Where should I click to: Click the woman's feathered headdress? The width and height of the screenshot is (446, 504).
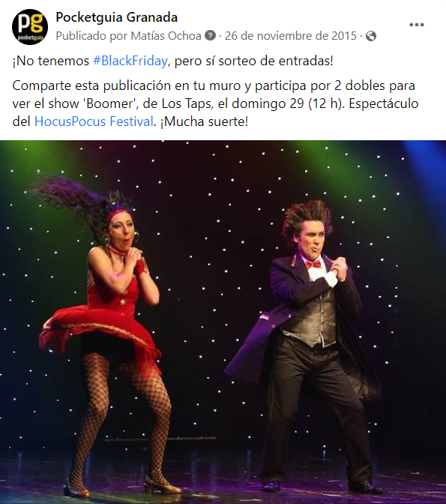[x=80, y=198]
